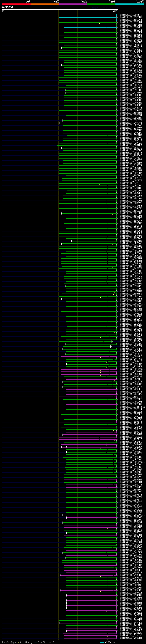
Task: Choose the UniRef100_A7QFF3 entry
Action: [x=131, y=349]
